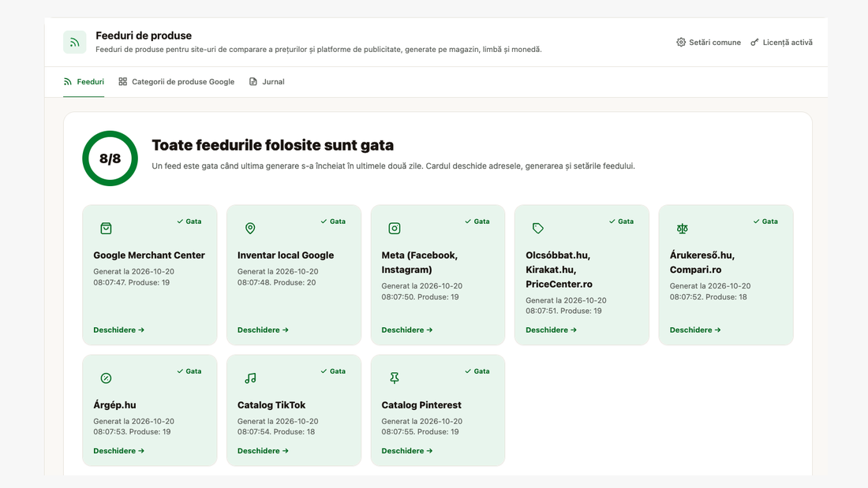Select the Google Merchant Center card title

tap(149, 255)
